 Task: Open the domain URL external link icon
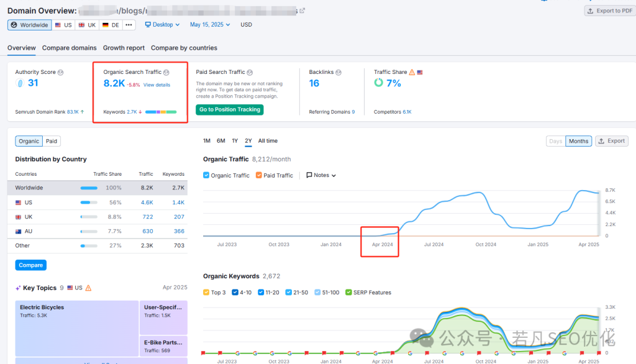pyautogui.click(x=302, y=11)
